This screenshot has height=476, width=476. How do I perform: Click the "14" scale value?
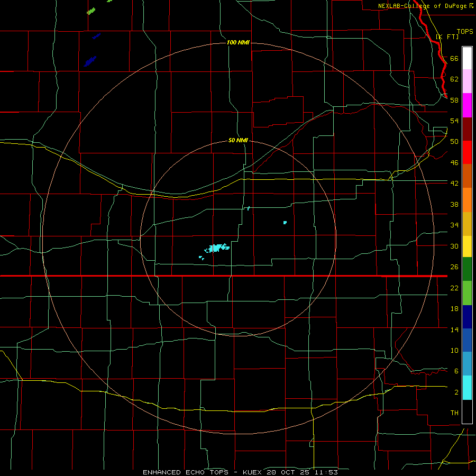point(454,329)
